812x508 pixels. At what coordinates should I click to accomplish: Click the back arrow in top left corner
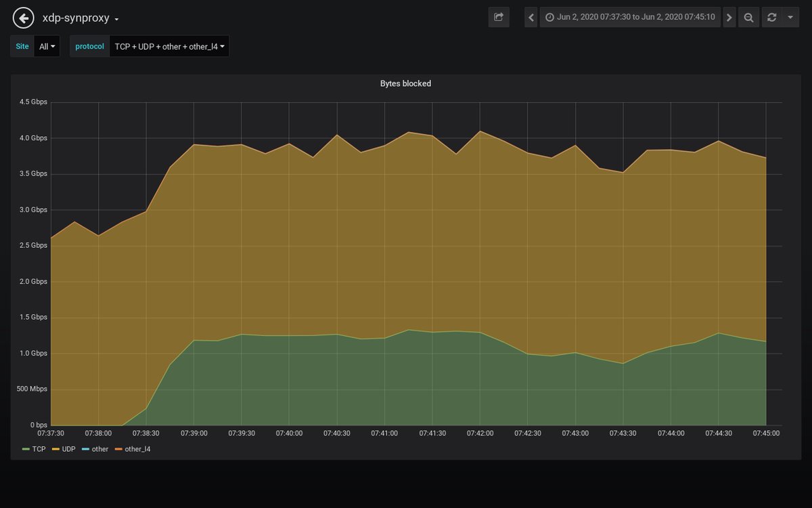click(x=22, y=17)
